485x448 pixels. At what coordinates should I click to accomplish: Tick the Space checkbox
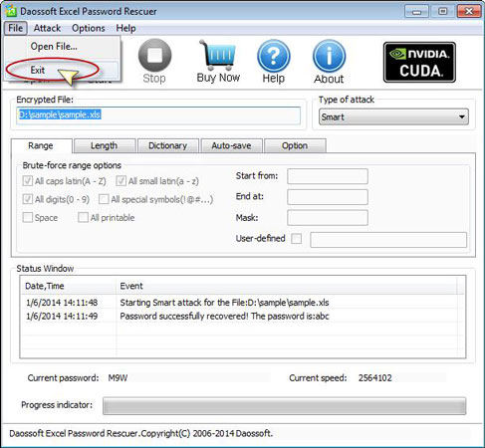click(x=27, y=217)
